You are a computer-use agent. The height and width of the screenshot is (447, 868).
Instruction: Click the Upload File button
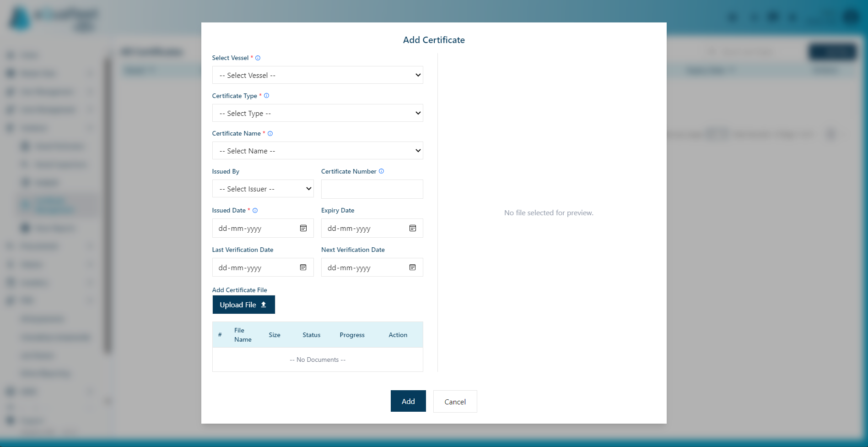coord(243,304)
